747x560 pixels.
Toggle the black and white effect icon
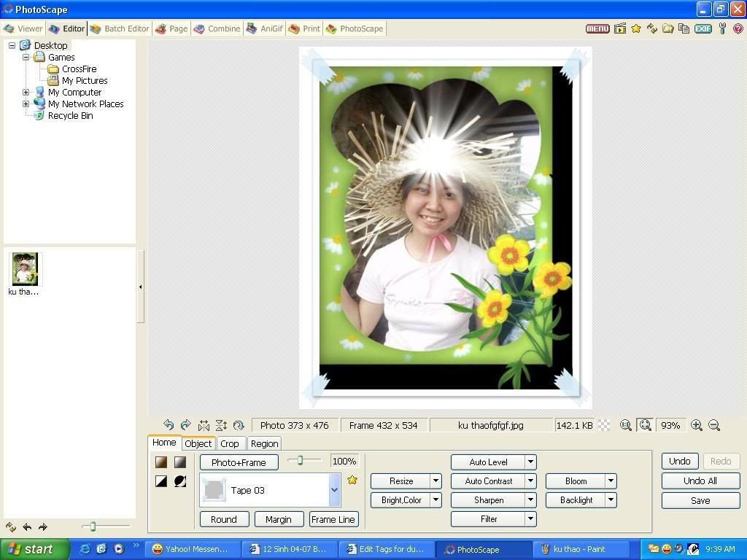[x=161, y=481]
